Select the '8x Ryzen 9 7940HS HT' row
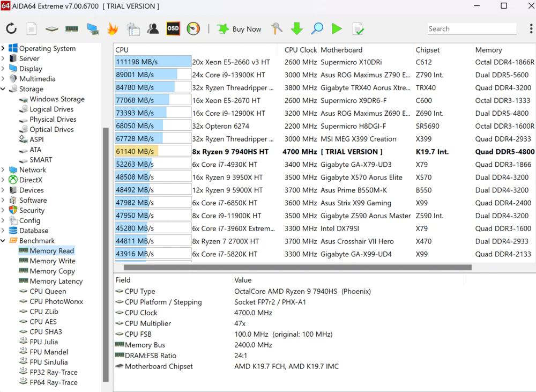Screen dimensions: 536x392 325,152
